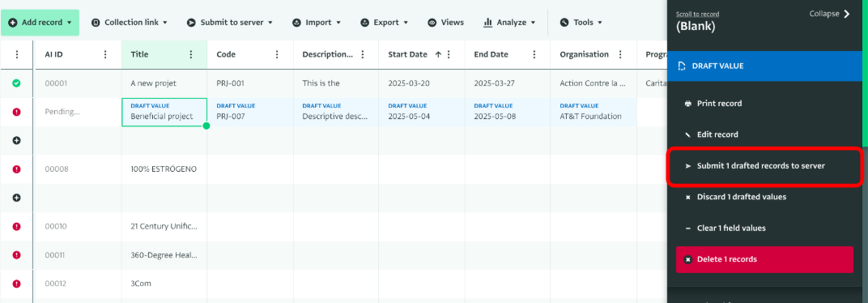Click the green checkmark status icon for 00001
This screenshot has width=868, height=303.
coord(17,83)
